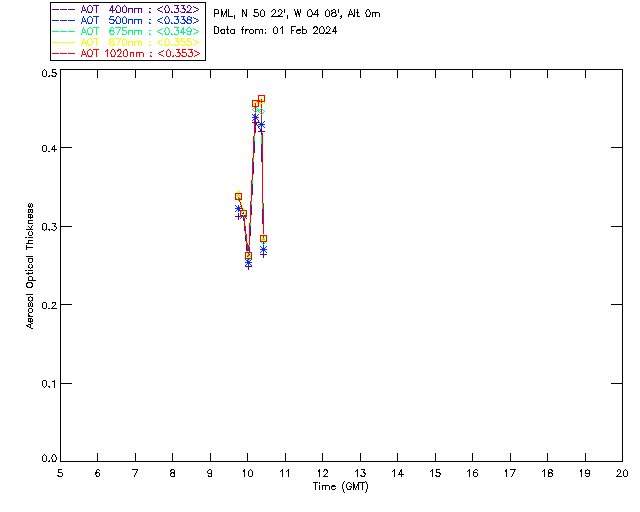
Task: Click the yellow dashed line sample in legend
Action: pyautogui.click(x=64, y=42)
